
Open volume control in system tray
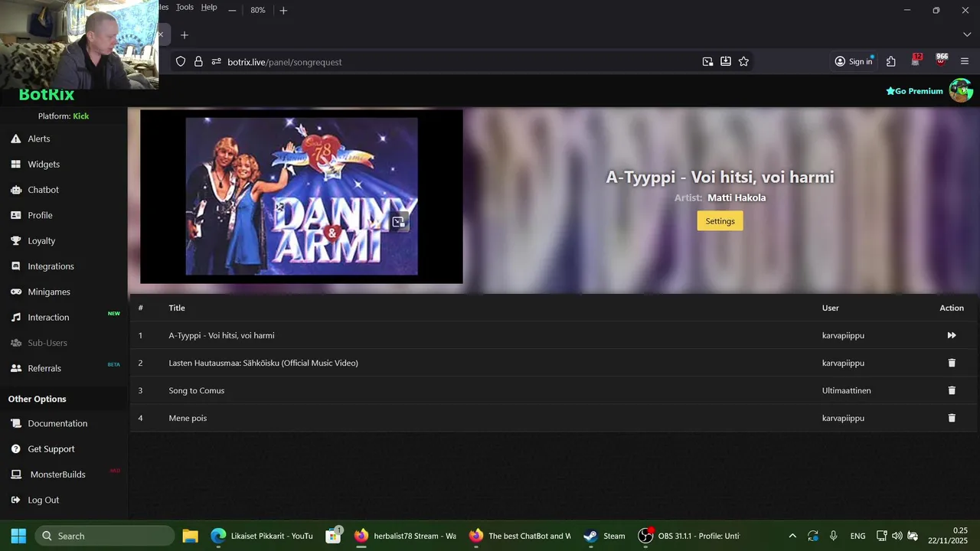pos(897,536)
